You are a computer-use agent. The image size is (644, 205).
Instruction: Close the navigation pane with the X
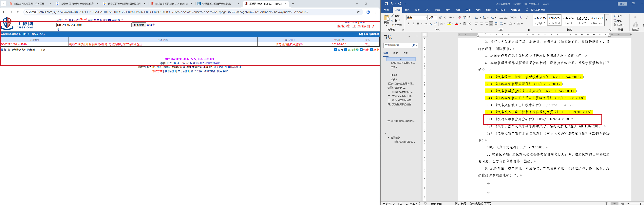[x=417, y=36]
